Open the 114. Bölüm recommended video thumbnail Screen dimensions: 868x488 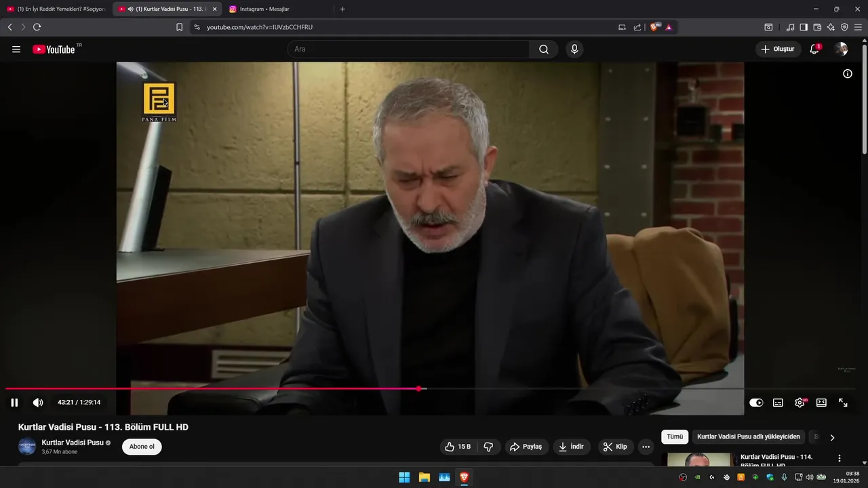699,460
